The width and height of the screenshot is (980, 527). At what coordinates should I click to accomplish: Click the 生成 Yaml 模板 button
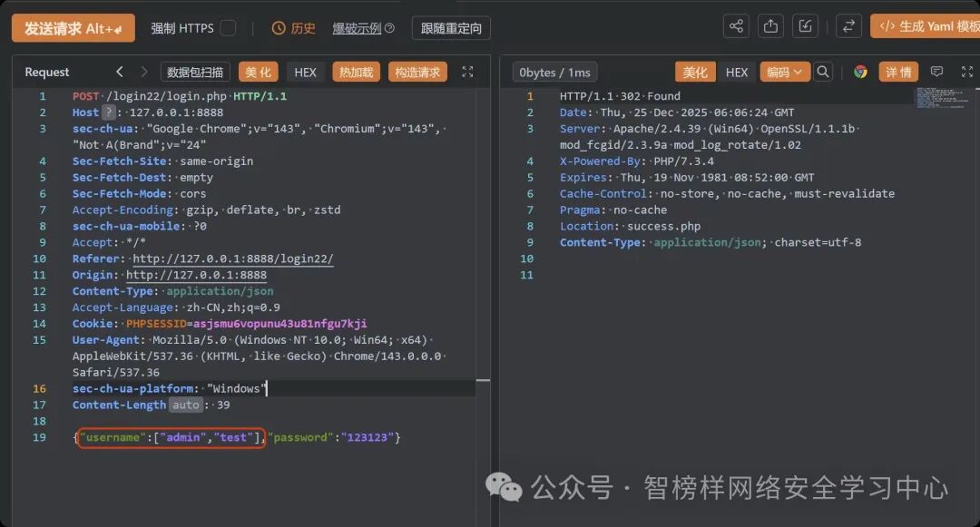tap(926, 26)
